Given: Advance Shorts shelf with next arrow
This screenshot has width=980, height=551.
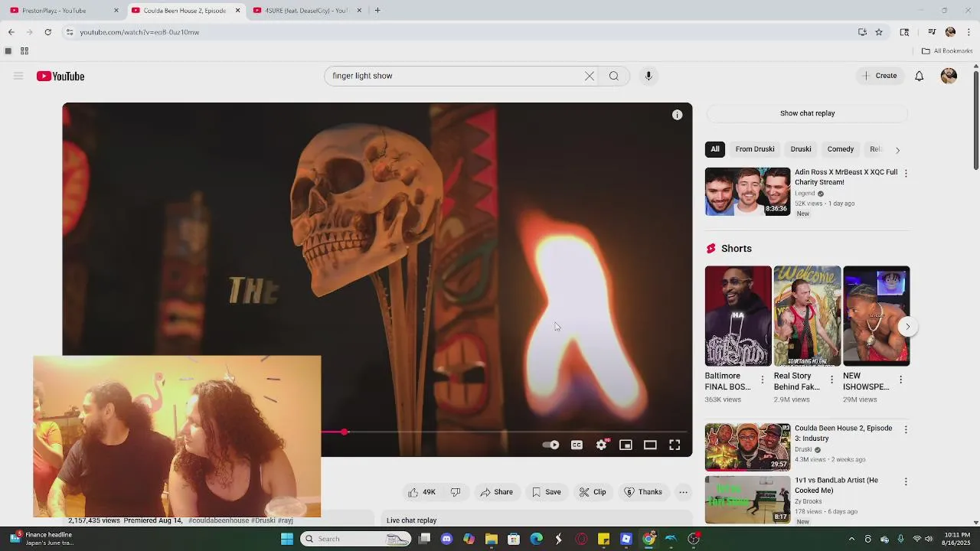Looking at the screenshot, I should [x=907, y=327].
